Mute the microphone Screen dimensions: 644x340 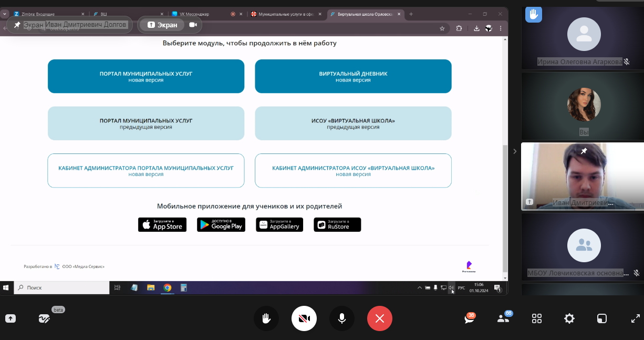pyautogui.click(x=342, y=318)
